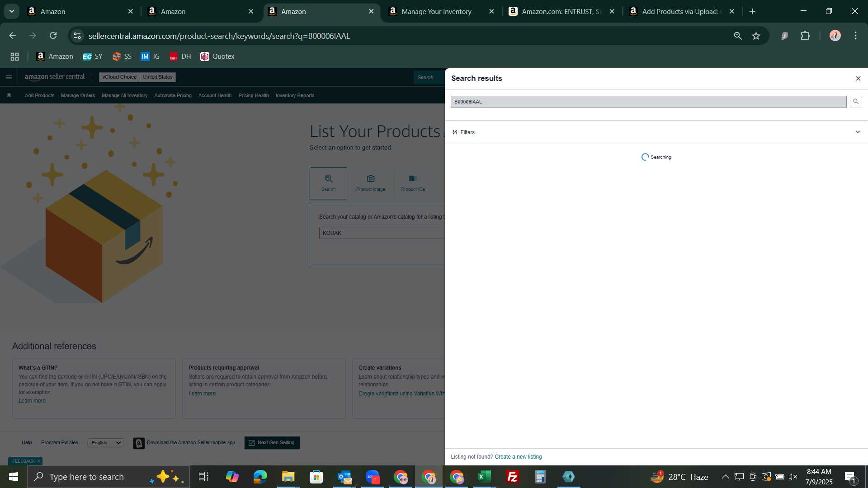Click the B00006IAAL search input field

[648, 102]
